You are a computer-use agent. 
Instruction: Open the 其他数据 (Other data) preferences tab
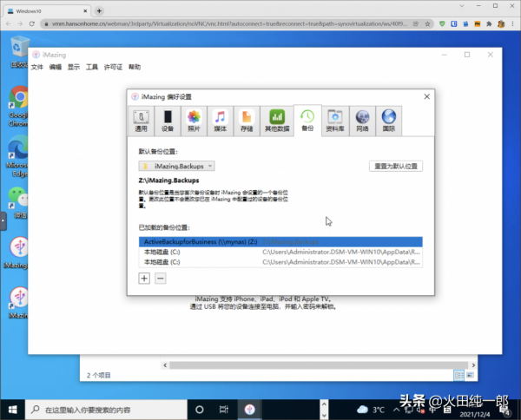(277, 121)
